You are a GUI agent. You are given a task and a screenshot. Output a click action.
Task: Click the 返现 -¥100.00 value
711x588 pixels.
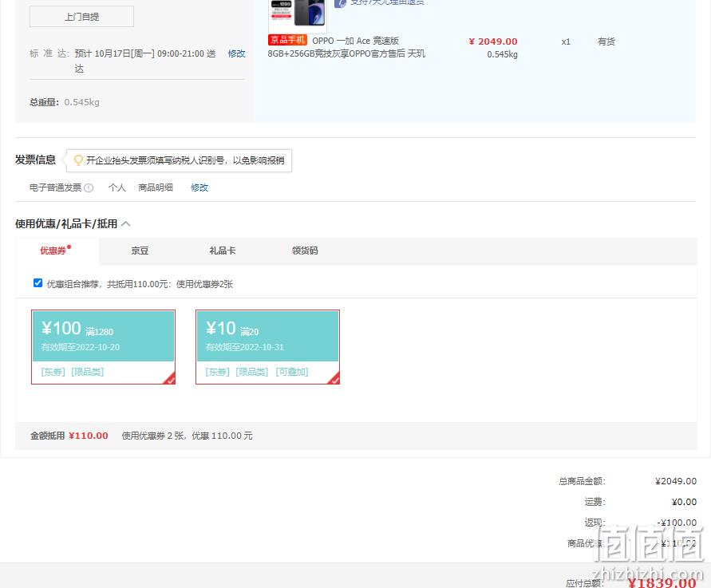pos(677,523)
